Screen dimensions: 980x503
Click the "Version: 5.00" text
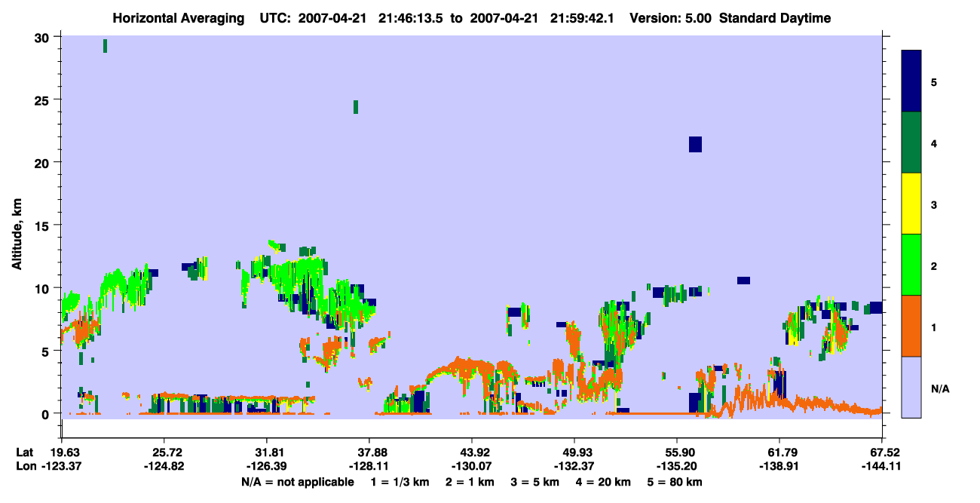[670, 18]
